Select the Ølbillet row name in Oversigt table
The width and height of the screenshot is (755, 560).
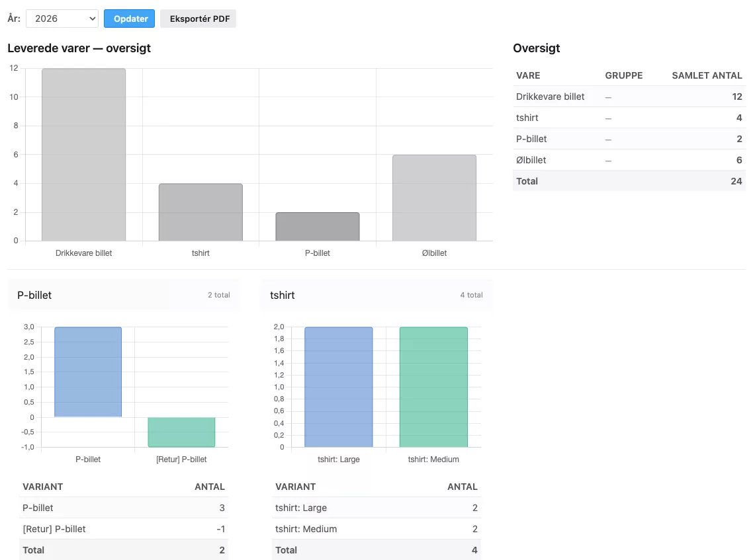(x=531, y=160)
